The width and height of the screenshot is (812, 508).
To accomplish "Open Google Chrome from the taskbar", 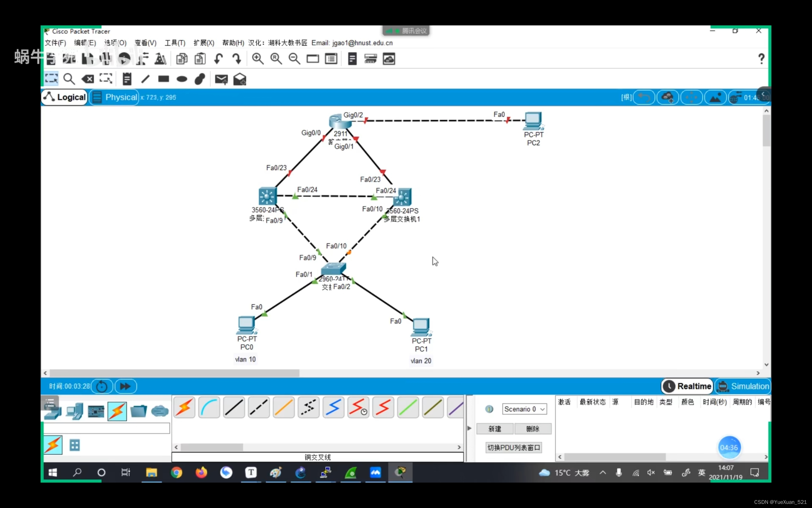I will click(176, 473).
